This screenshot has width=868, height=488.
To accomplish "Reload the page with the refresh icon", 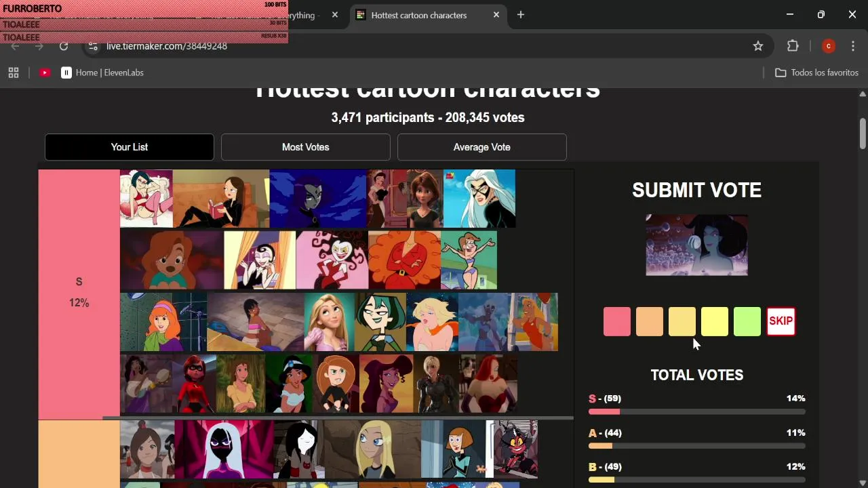I will click(x=64, y=46).
